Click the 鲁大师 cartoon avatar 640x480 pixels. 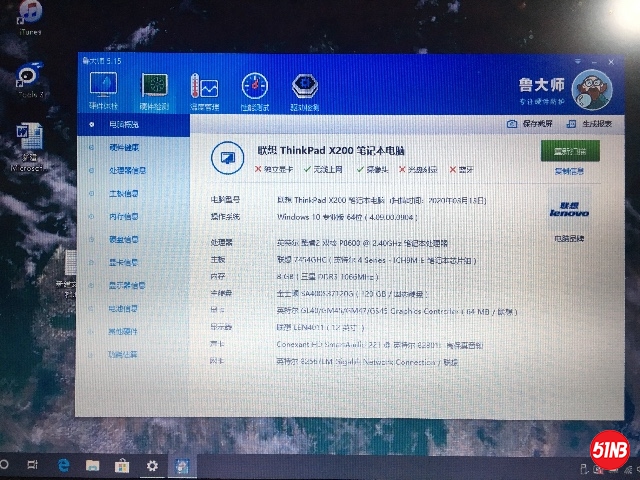[x=591, y=89]
